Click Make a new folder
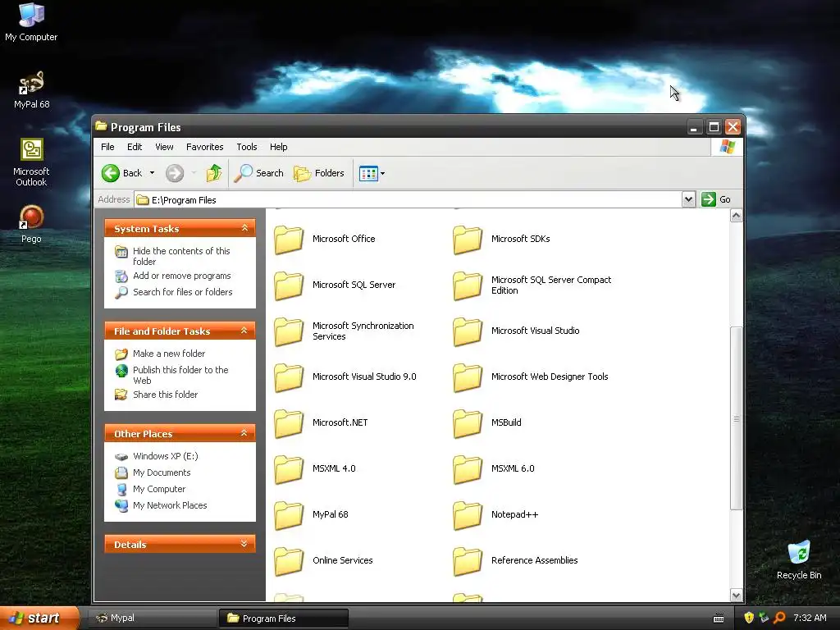 pos(169,354)
